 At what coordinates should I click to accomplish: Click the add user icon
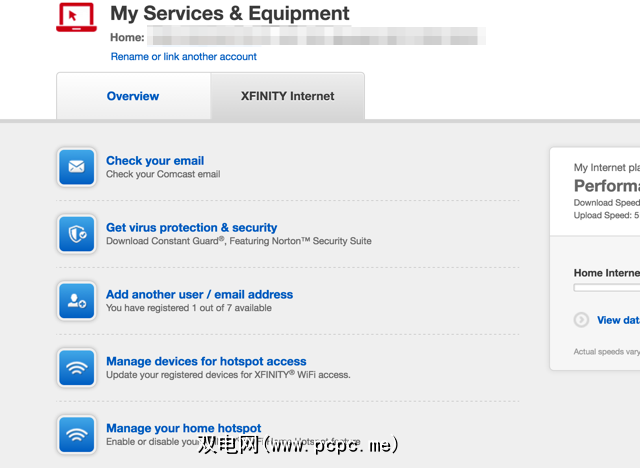pyautogui.click(x=77, y=300)
